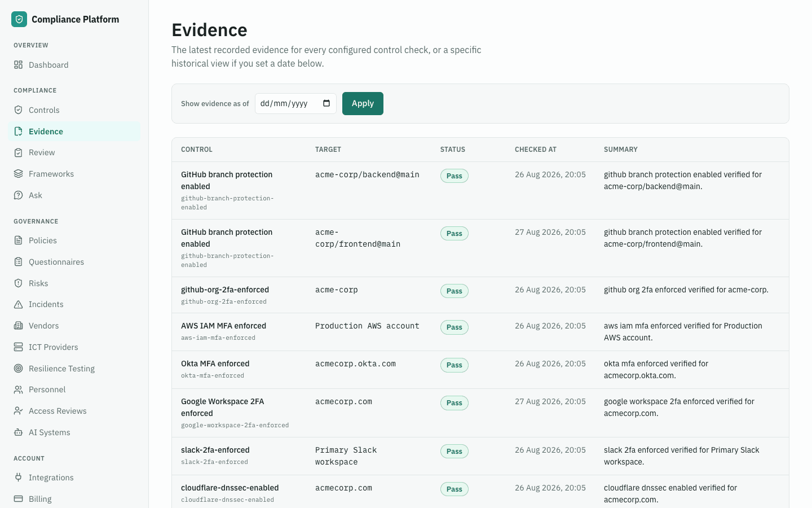The width and height of the screenshot is (812, 508).
Task: Click the Review clipboard icon
Action: coord(19,152)
